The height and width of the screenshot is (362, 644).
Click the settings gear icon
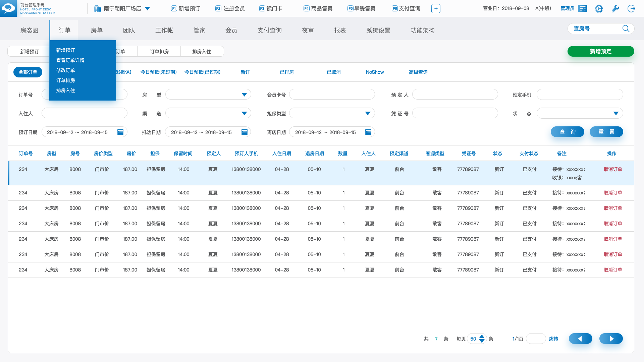599,9
